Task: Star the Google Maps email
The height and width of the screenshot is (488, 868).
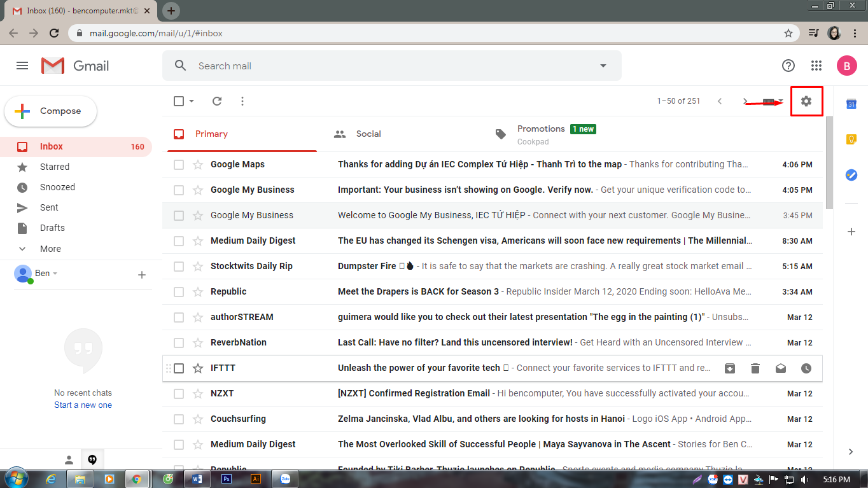Action: (x=198, y=164)
